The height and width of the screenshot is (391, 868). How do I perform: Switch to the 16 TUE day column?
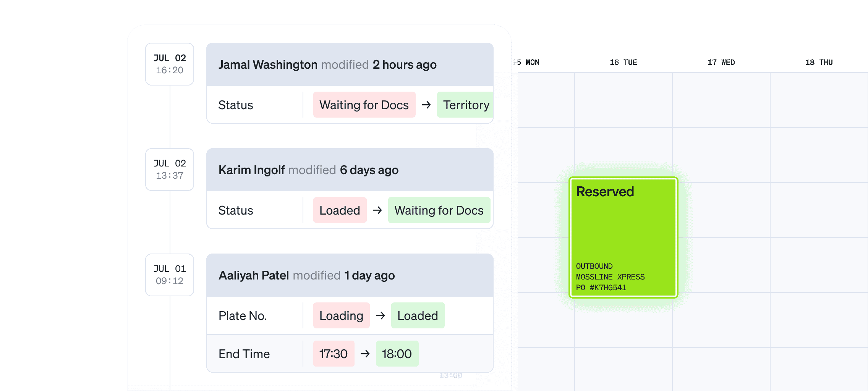pyautogui.click(x=623, y=62)
